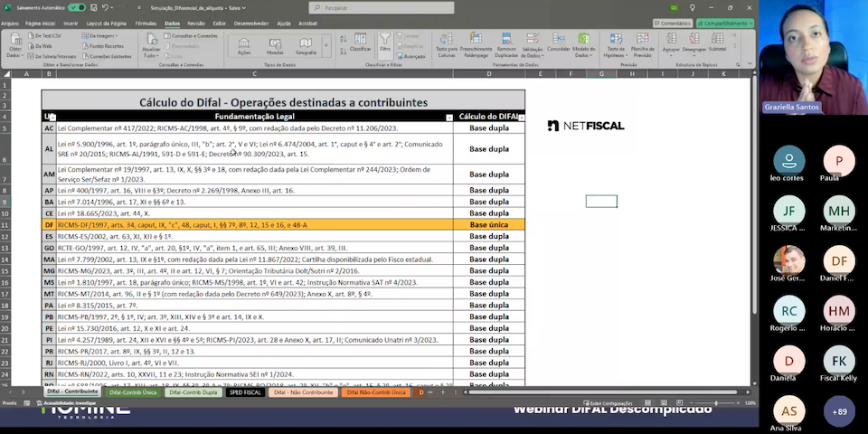
Task: Open the Classificar sort dialog
Action: pyautogui.click(x=361, y=42)
